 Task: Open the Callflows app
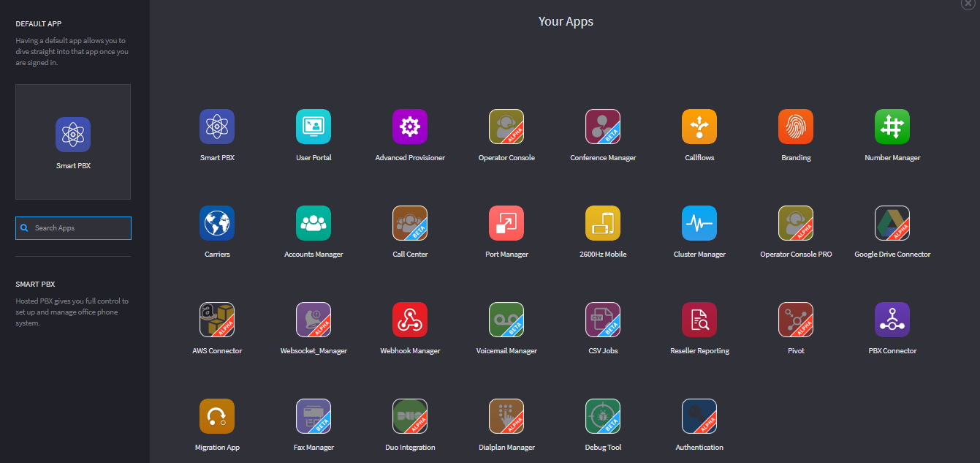(699, 127)
